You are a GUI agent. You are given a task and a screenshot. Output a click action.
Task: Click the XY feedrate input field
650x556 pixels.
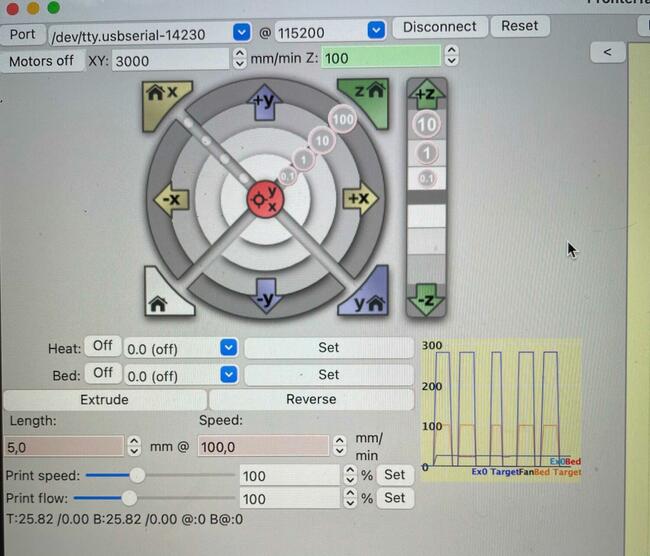pos(170,61)
